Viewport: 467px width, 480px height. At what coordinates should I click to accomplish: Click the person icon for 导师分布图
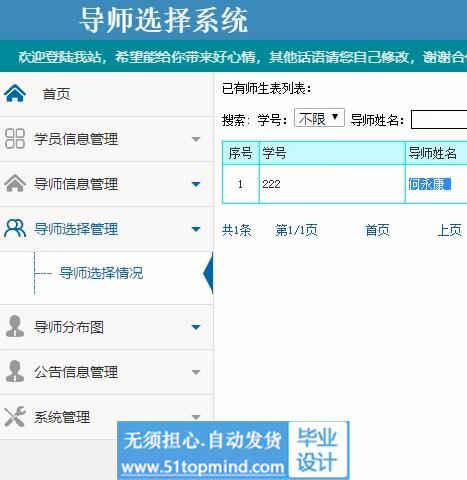coord(15,326)
